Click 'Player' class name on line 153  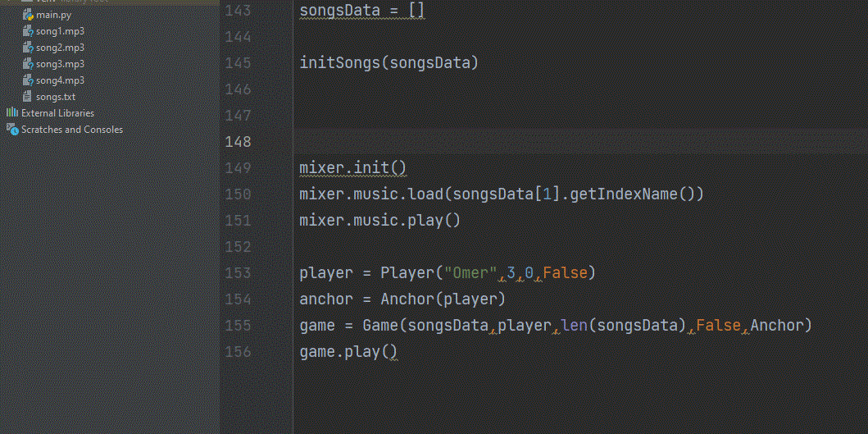point(407,273)
